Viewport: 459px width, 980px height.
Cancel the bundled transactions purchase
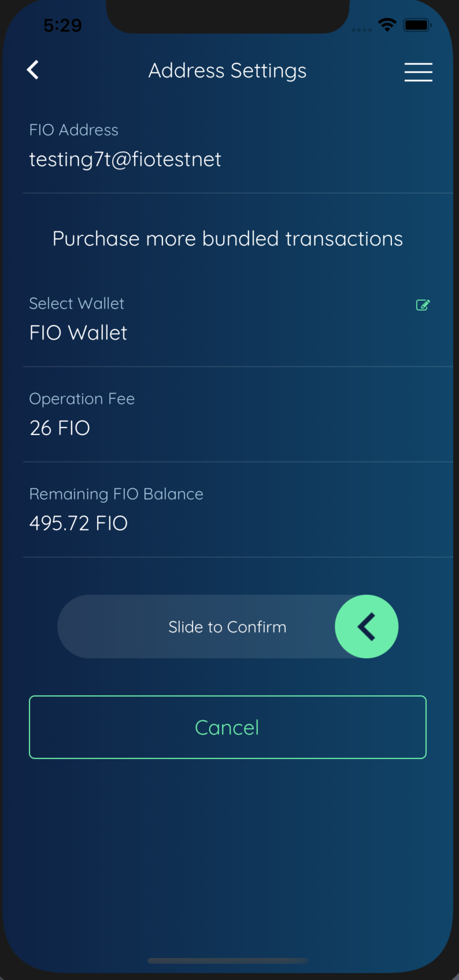coord(227,727)
